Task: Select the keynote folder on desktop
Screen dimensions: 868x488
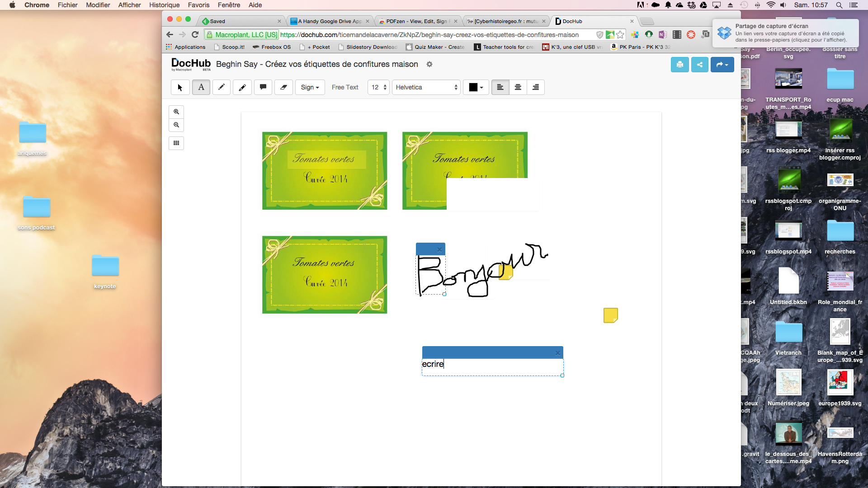Action: pos(105,271)
